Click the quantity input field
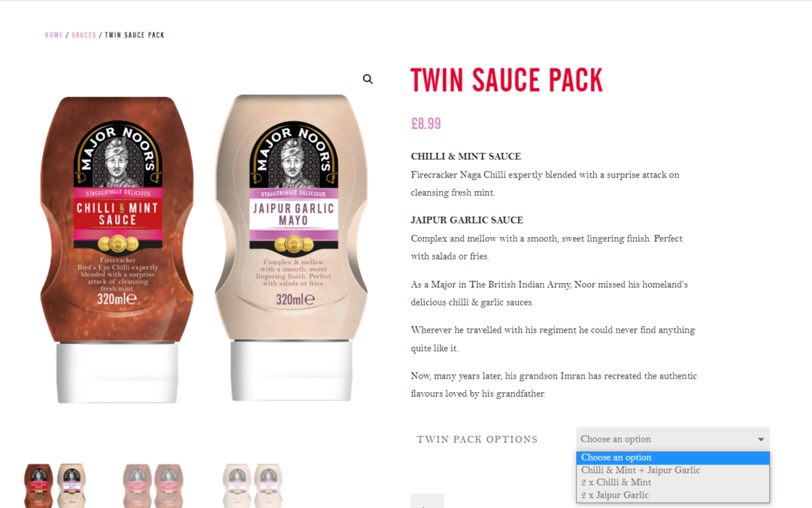Screen dimensions: 812x508 (x=427, y=501)
